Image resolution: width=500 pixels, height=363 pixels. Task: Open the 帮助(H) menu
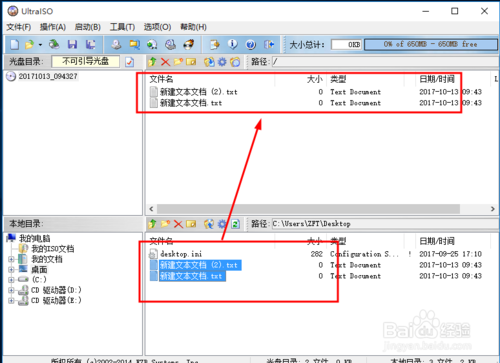click(193, 27)
